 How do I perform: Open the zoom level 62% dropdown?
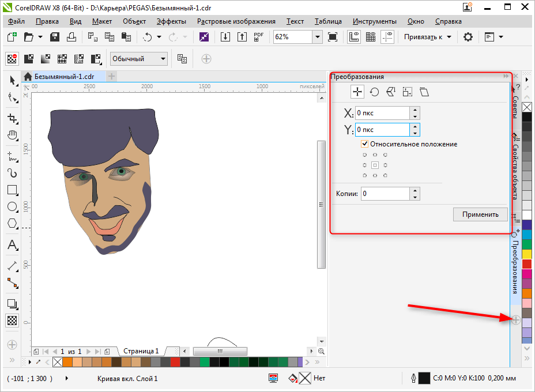tap(317, 37)
